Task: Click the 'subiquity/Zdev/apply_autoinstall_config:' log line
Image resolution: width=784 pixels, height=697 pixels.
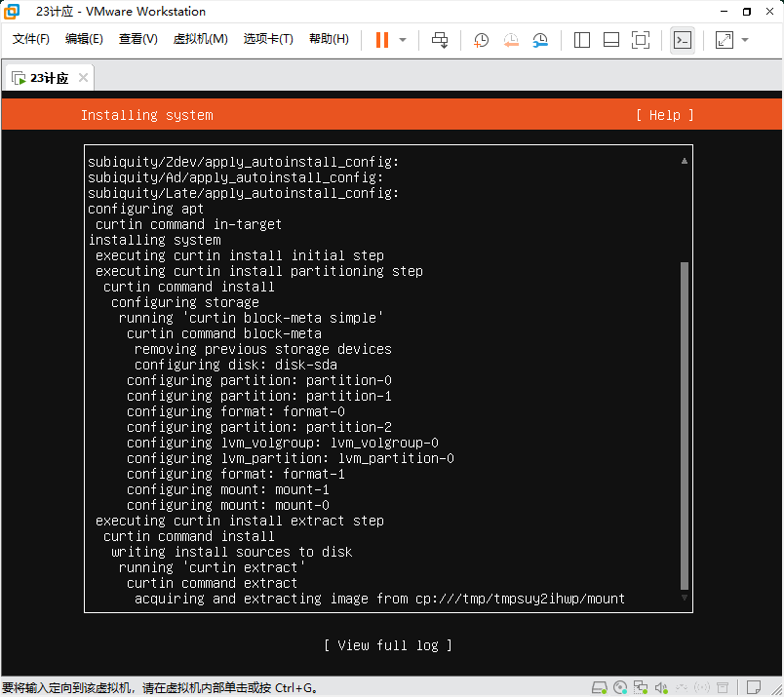Action: tap(243, 162)
